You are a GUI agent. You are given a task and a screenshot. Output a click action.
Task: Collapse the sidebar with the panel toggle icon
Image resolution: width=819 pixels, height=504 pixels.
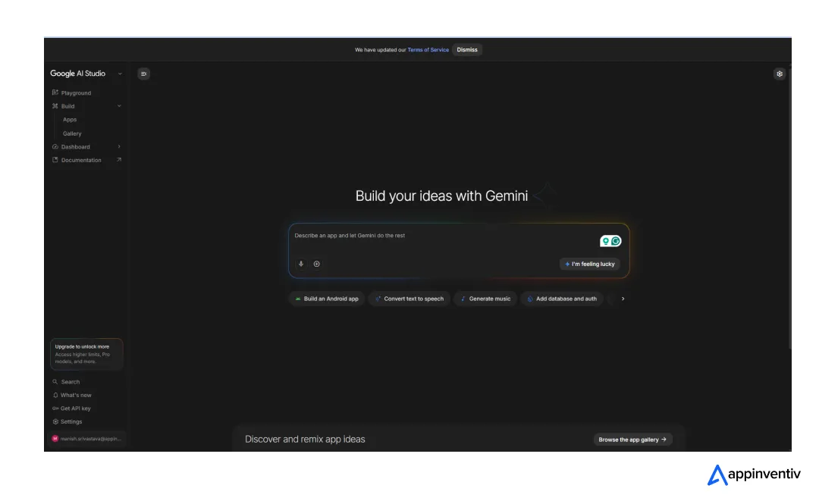pos(143,74)
